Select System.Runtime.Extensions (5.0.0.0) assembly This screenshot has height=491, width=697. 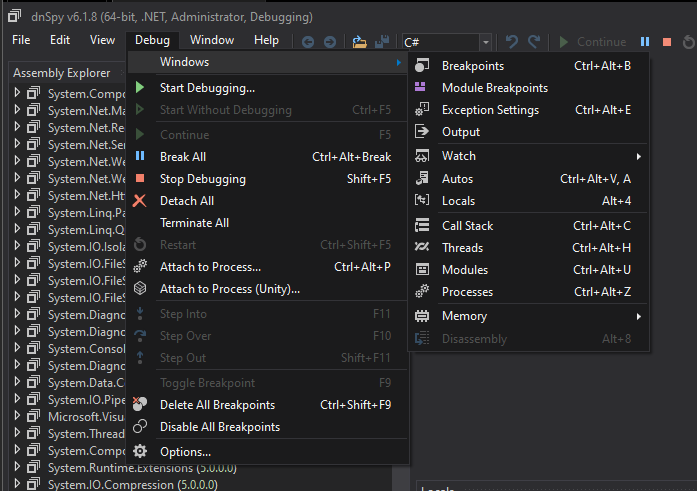142,468
